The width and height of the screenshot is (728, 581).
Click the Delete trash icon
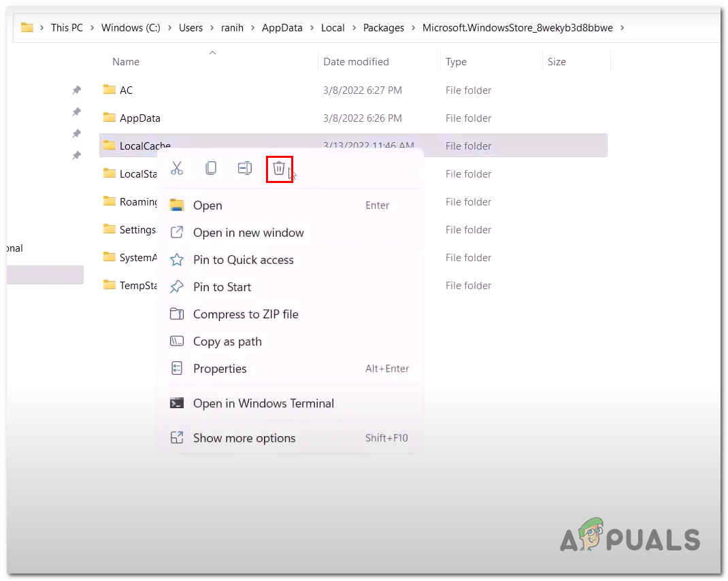(x=280, y=168)
